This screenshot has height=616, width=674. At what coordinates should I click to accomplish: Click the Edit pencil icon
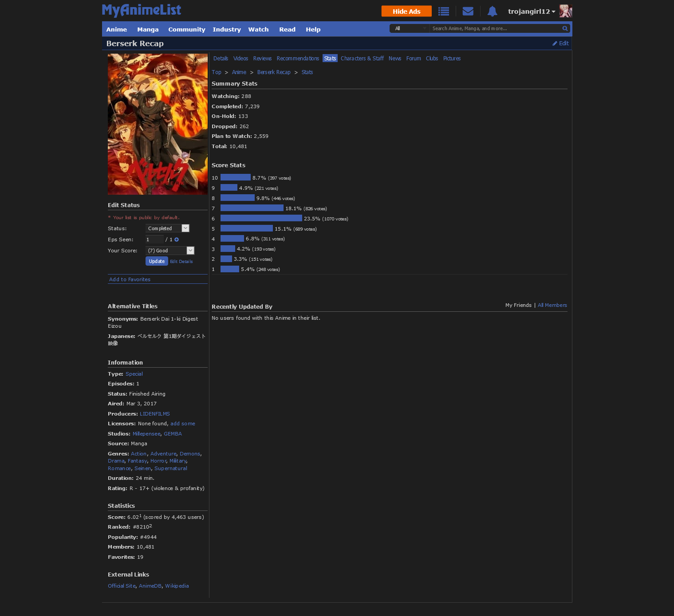point(555,43)
